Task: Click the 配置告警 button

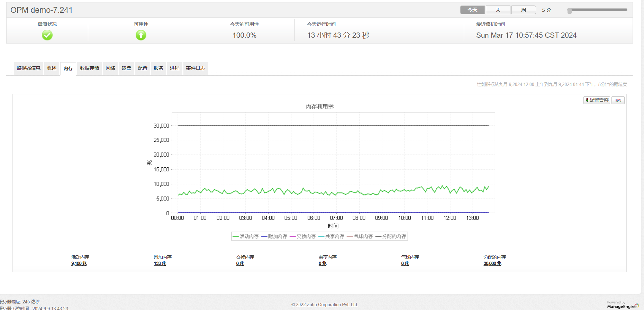Action: (x=597, y=100)
